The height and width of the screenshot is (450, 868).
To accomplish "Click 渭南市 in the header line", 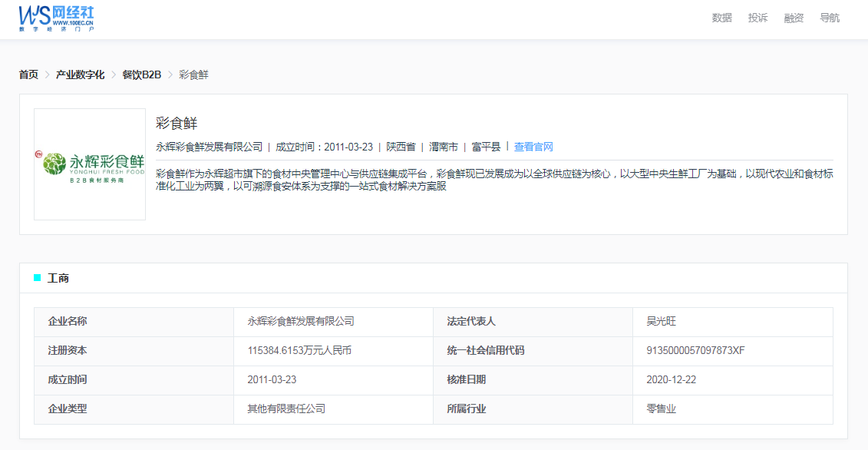I will (444, 147).
